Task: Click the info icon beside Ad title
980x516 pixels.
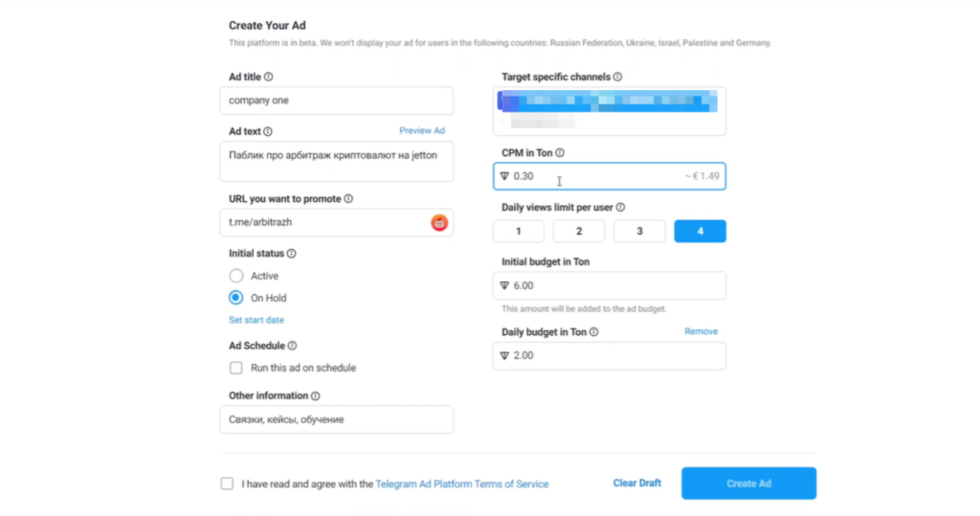Action: pyautogui.click(x=268, y=78)
